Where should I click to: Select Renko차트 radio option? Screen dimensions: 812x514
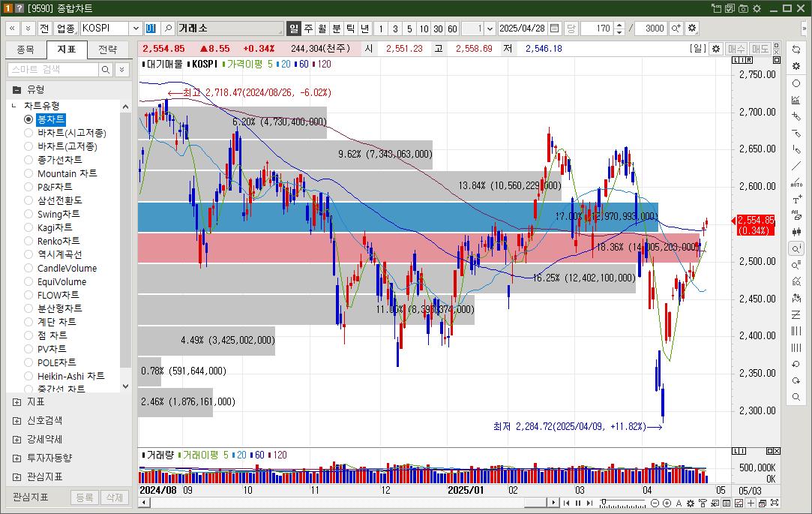(x=28, y=241)
